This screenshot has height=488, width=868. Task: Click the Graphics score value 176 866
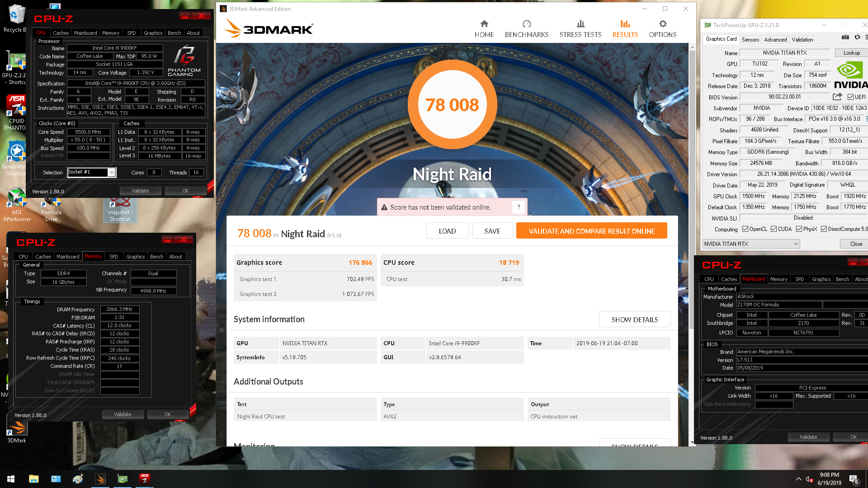tap(360, 263)
